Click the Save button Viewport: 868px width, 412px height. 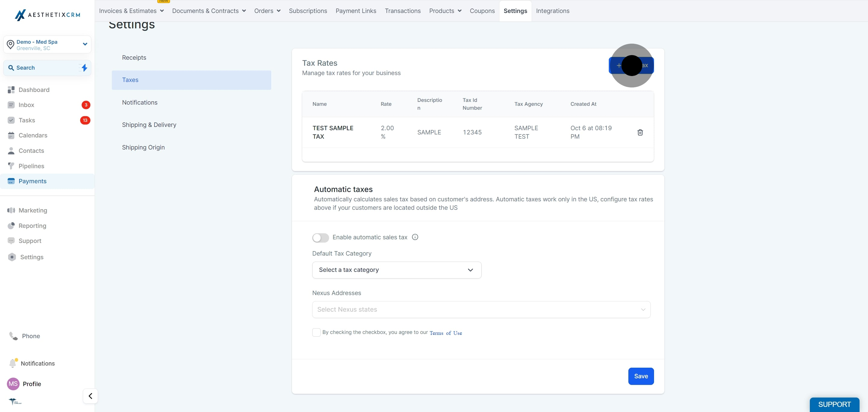tap(641, 376)
